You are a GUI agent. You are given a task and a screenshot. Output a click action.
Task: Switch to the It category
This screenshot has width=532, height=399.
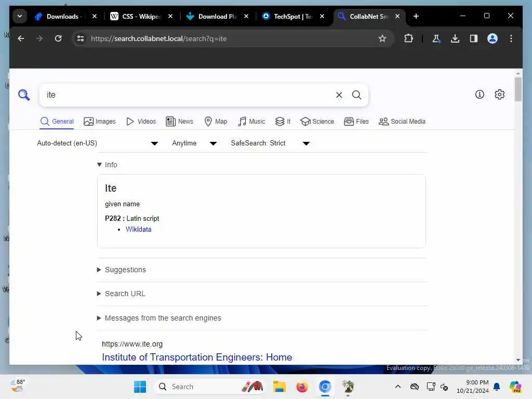click(283, 122)
